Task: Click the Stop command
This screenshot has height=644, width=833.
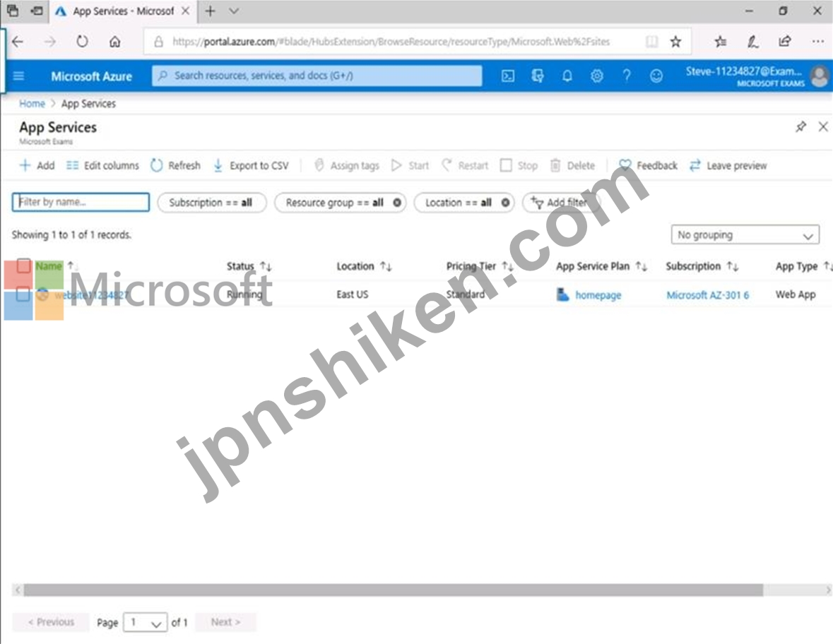Action: click(519, 166)
